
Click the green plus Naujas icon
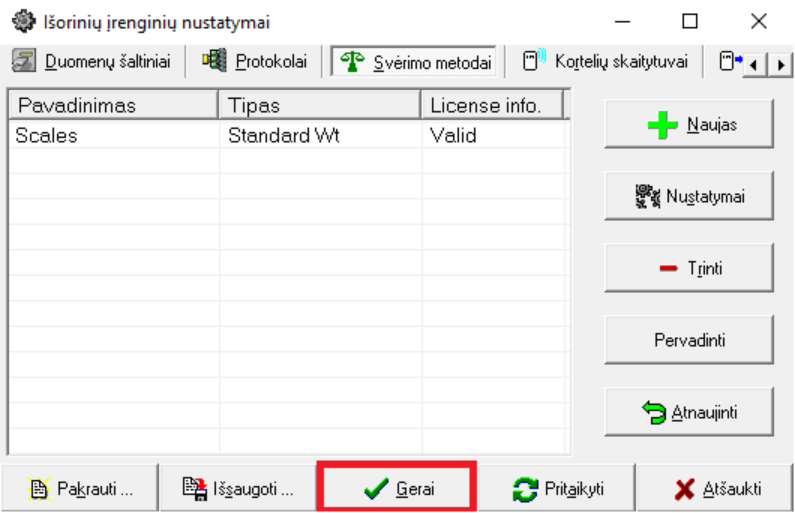click(x=664, y=126)
